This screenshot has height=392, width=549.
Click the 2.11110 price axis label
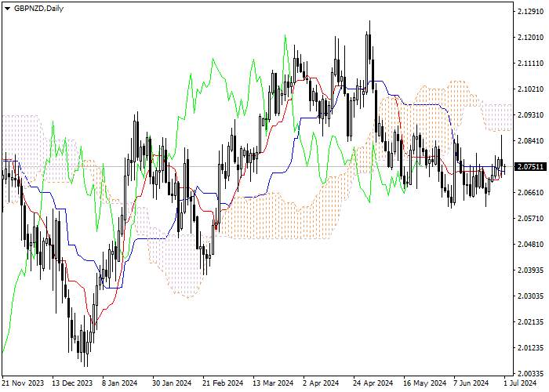[530, 64]
